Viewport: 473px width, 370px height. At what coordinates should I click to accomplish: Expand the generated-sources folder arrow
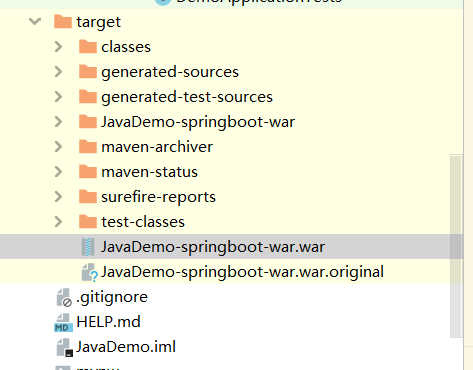[58, 72]
